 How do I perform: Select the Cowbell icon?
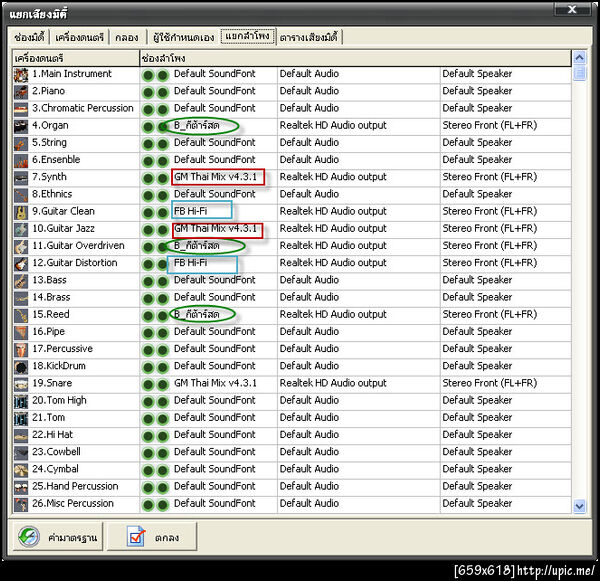[x=21, y=453]
